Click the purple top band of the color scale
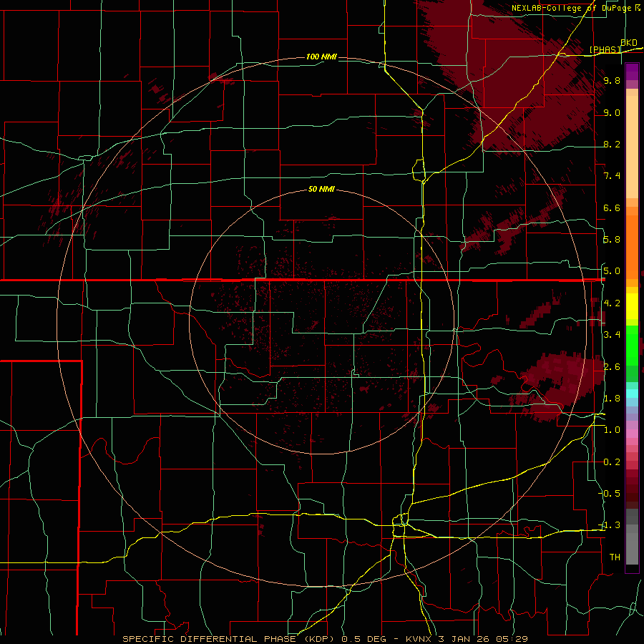Image resolution: width=644 pixels, height=644 pixels. [632, 72]
